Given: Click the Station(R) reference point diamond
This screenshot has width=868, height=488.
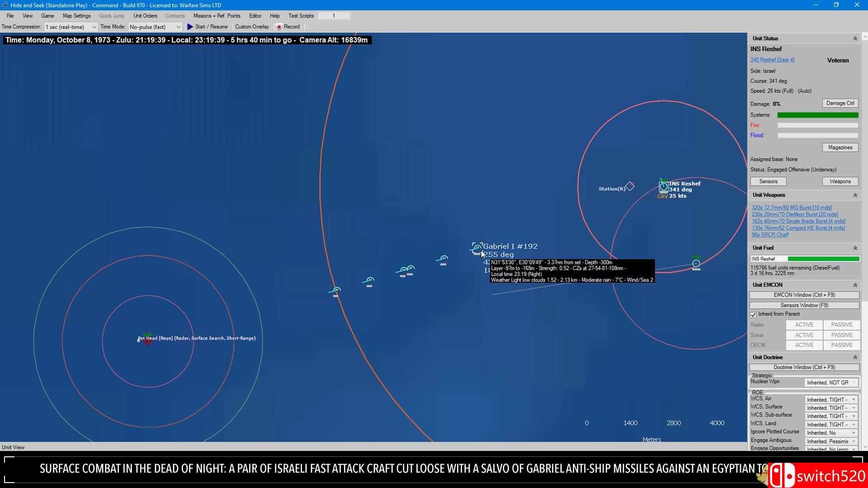Looking at the screenshot, I should point(630,186).
